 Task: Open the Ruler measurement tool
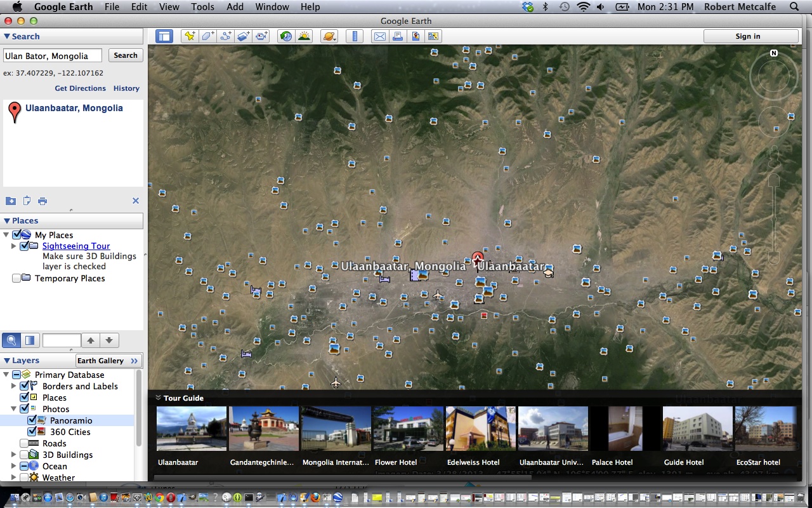click(x=355, y=36)
